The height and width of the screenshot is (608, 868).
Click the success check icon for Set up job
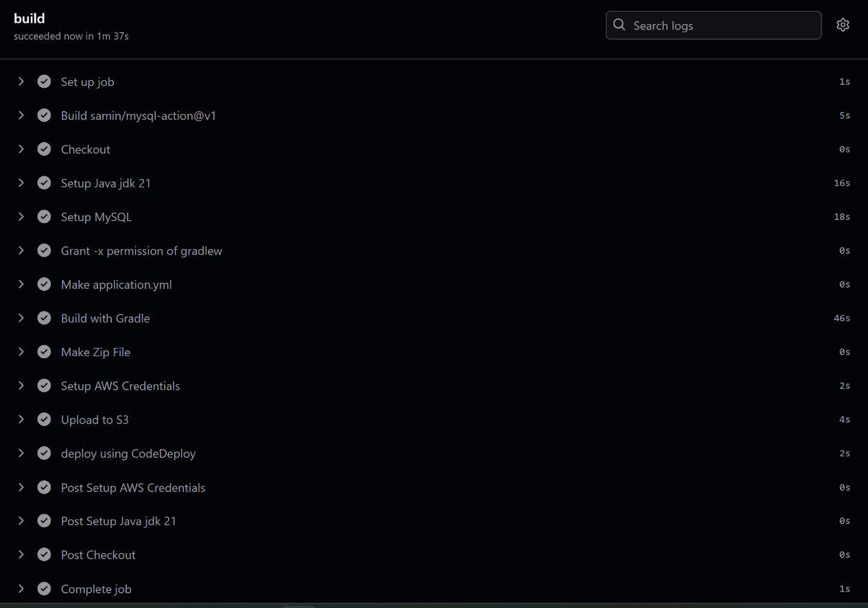pos(44,82)
